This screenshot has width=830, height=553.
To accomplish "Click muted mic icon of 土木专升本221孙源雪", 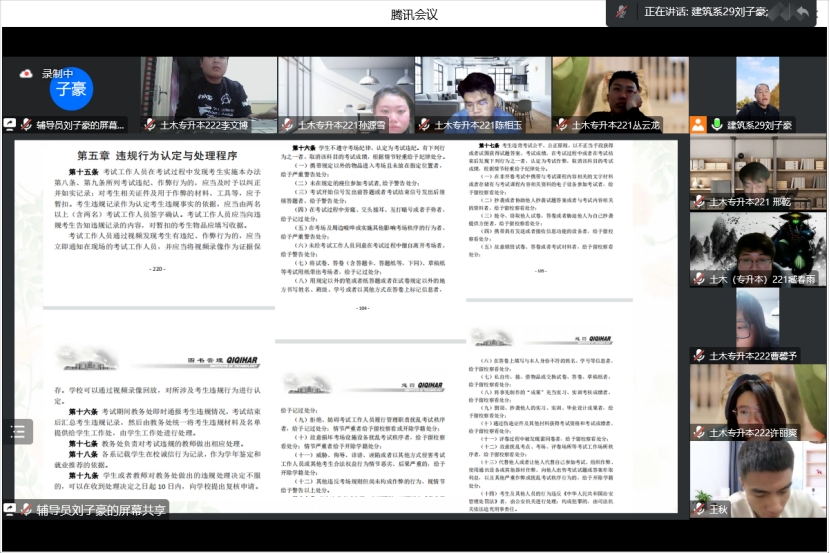I will (x=288, y=126).
